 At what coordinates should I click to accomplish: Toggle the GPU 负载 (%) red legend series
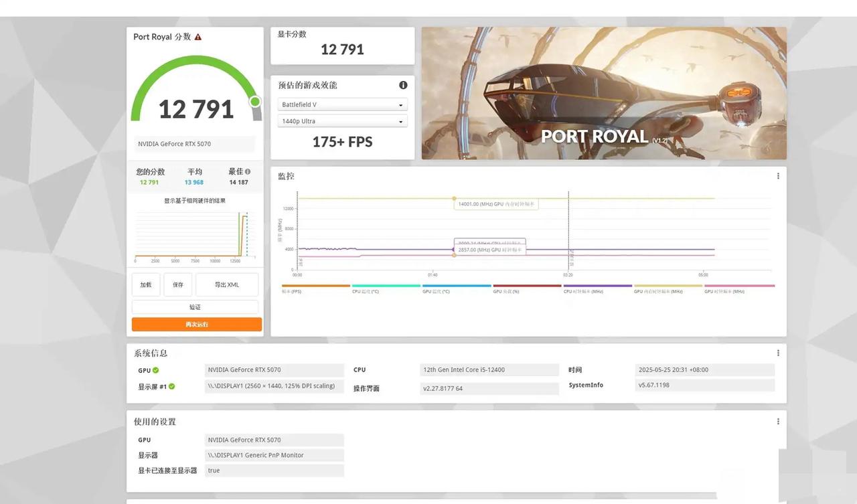click(527, 288)
